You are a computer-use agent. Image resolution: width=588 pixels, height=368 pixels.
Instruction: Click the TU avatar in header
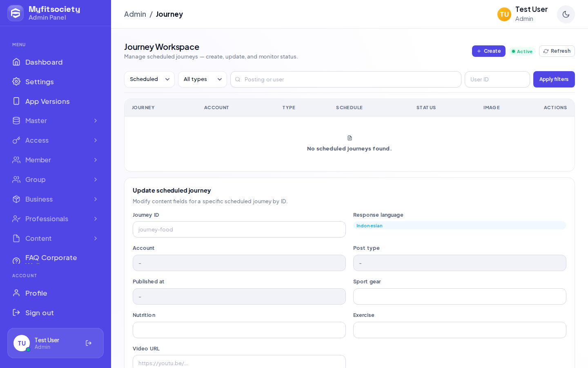tap(504, 14)
